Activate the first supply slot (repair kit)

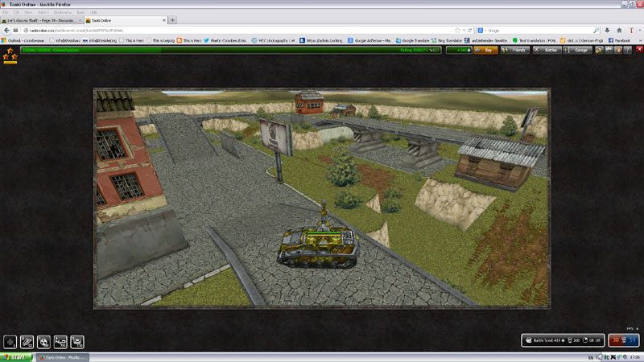[10, 341]
